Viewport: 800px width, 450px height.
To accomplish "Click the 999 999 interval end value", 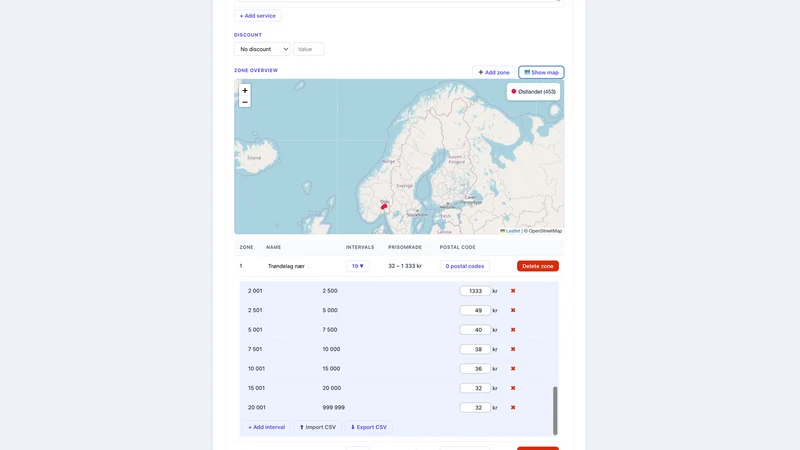I will pos(334,408).
